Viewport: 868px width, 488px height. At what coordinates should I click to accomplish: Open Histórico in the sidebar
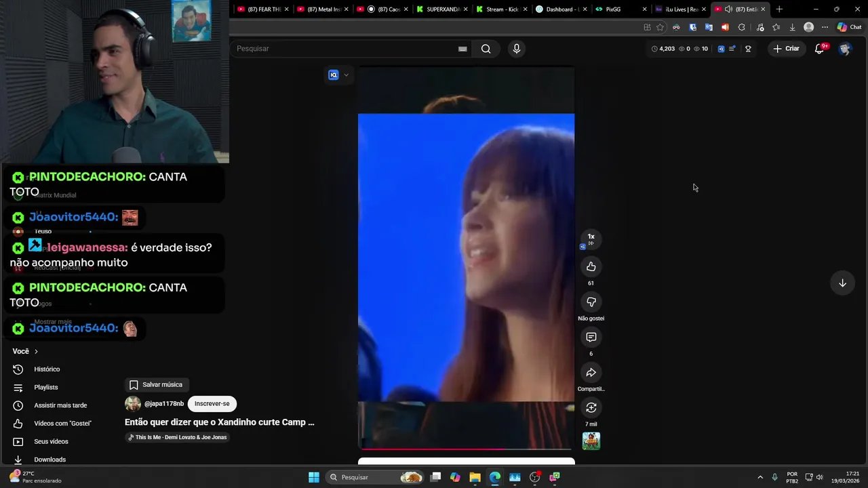(x=47, y=369)
